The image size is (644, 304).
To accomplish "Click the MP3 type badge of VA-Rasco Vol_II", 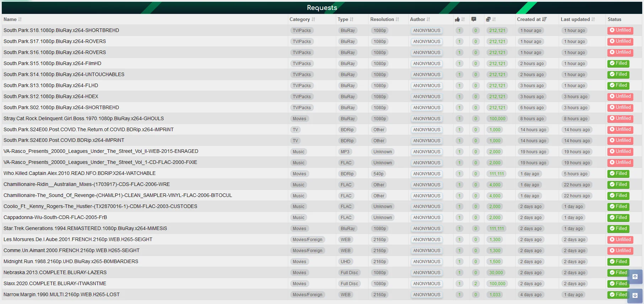I will click(x=345, y=152).
